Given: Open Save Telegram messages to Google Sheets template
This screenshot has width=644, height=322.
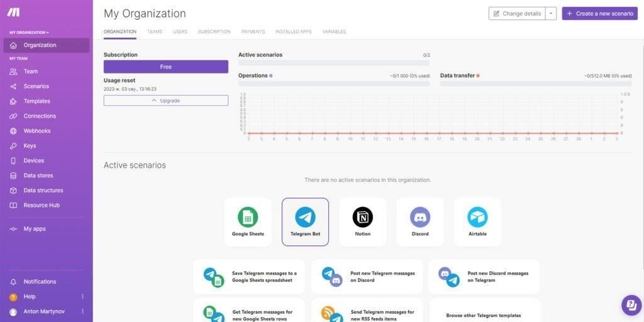Looking at the screenshot, I should pos(249,277).
